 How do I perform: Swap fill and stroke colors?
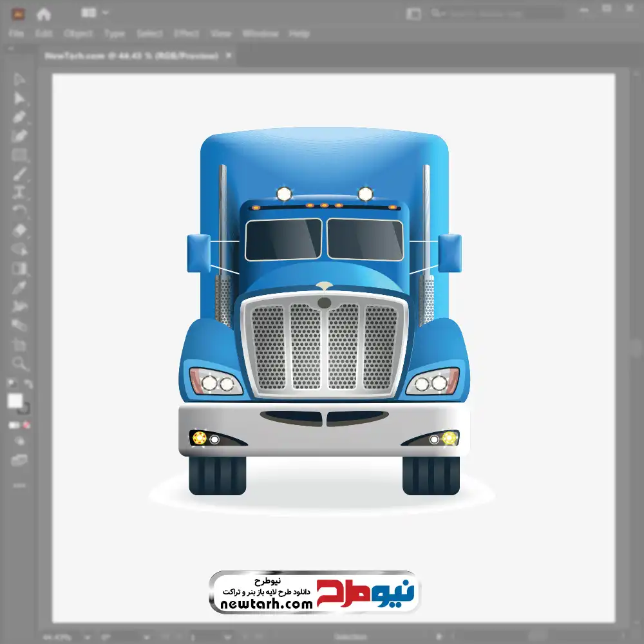(x=28, y=384)
